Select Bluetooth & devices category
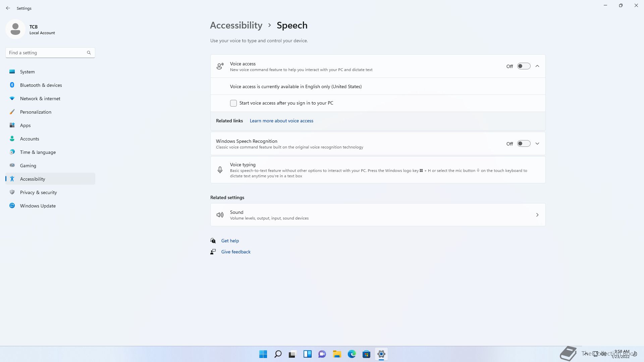Screen dimensions: 644x362 [50, 85]
